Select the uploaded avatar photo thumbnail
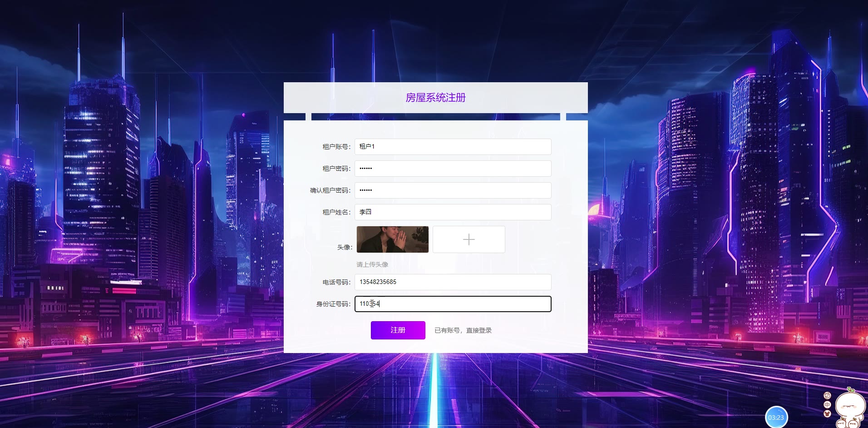The width and height of the screenshot is (868, 428). pos(393,239)
